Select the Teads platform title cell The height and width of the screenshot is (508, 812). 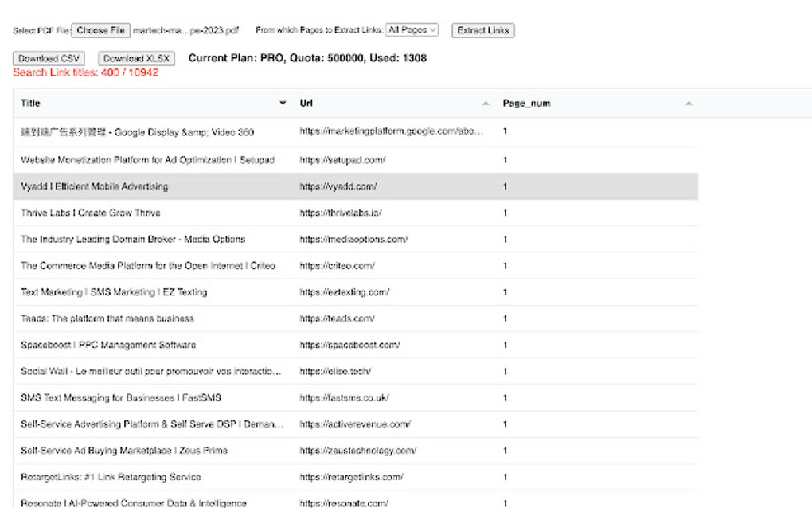coord(107,318)
